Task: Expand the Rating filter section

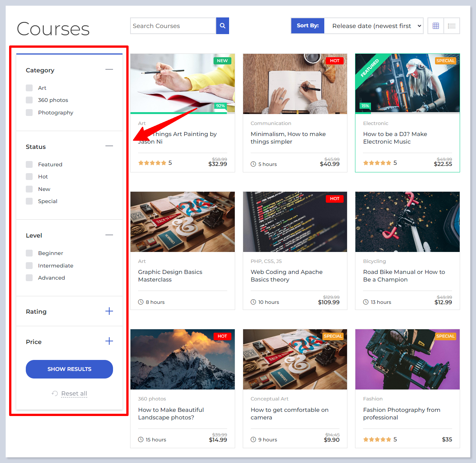Action: [x=109, y=311]
